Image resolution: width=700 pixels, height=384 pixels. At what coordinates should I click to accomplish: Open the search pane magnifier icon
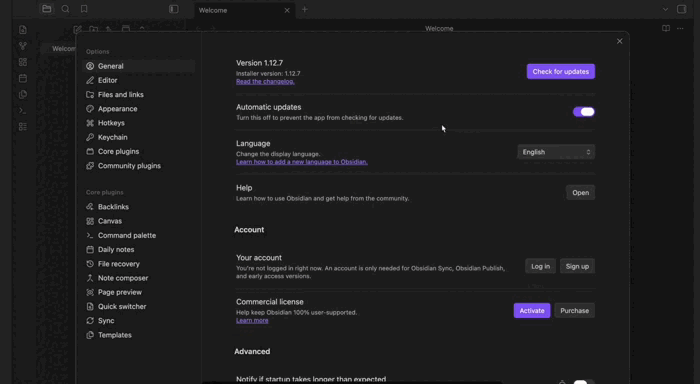point(65,9)
